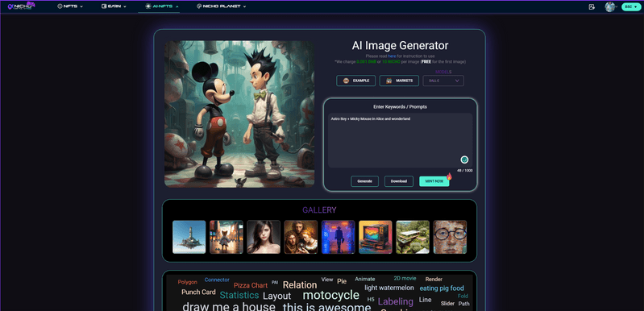644x311 pixels.
Task: Click the Download button
Action: click(399, 181)
